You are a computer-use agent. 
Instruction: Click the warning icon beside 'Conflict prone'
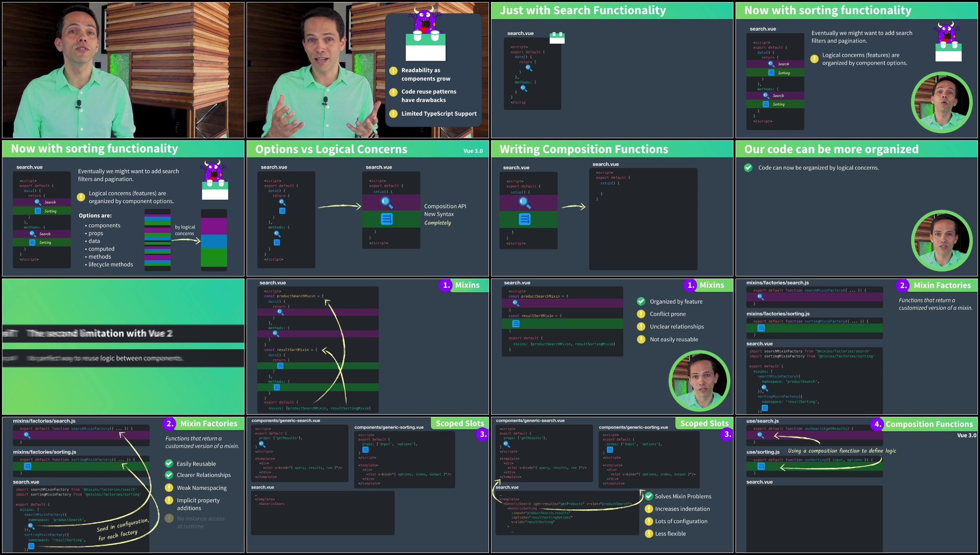click(641, 314)
